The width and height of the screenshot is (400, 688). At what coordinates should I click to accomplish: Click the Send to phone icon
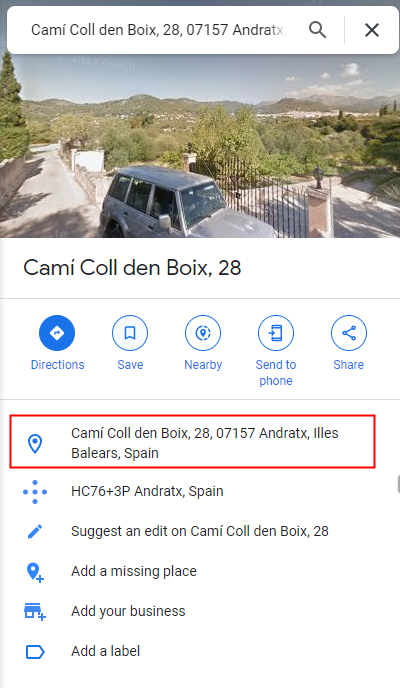(276, 333)
